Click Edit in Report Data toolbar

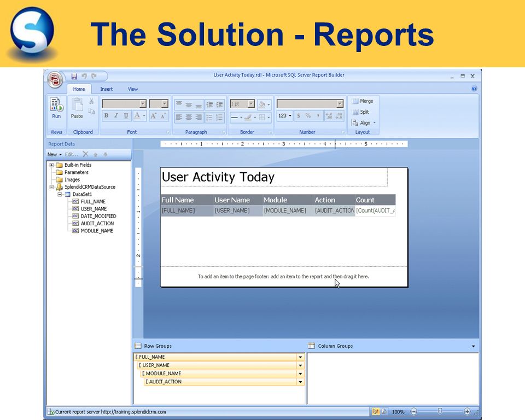tap(71, 154)
